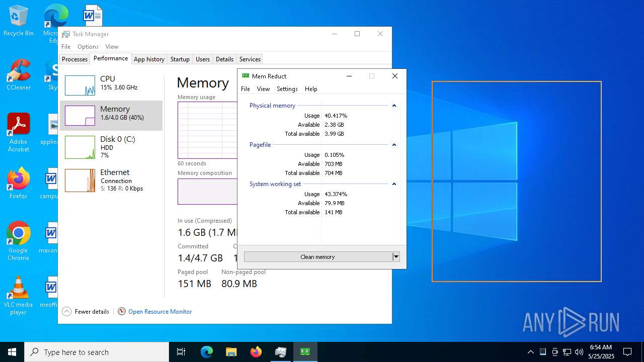Open the Task Manager Options menu
Image resolution: width=644 pixels, height=362 pixels.
pos(88,47)
